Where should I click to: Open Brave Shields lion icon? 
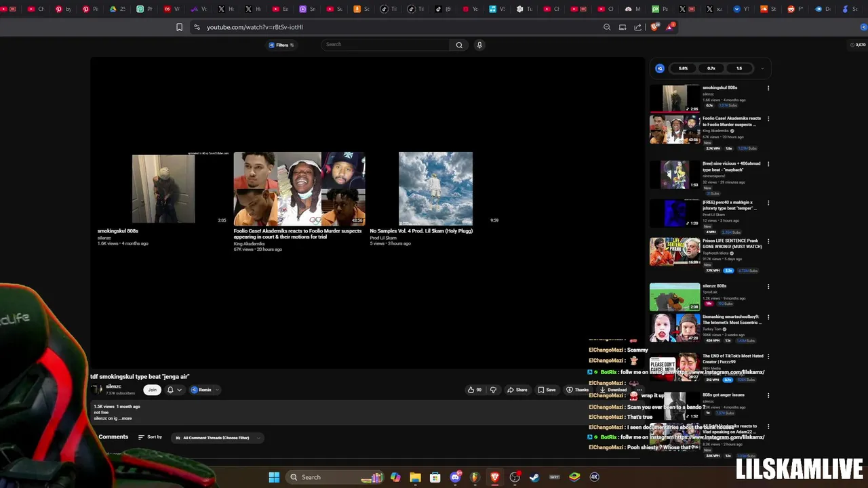[654, 27]
